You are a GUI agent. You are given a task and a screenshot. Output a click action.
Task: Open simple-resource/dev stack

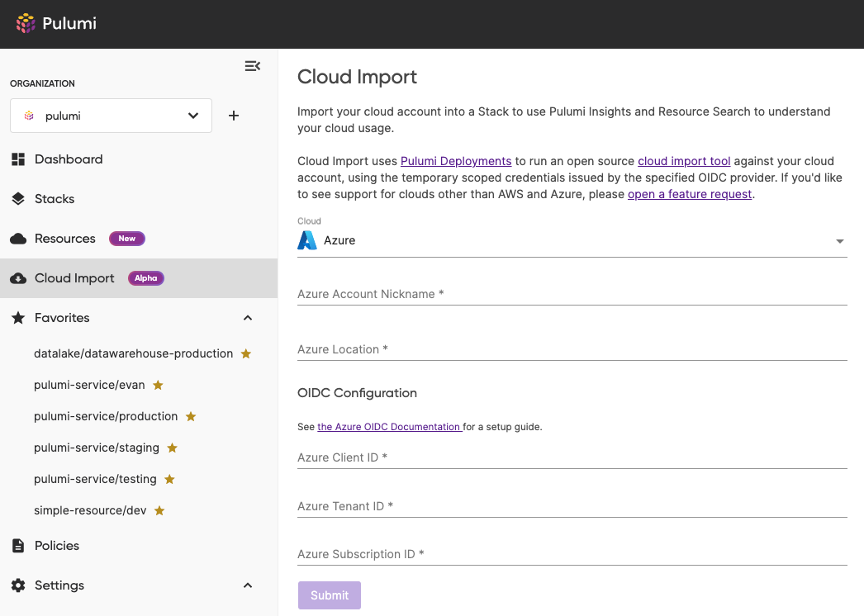[x=90, y=511]
